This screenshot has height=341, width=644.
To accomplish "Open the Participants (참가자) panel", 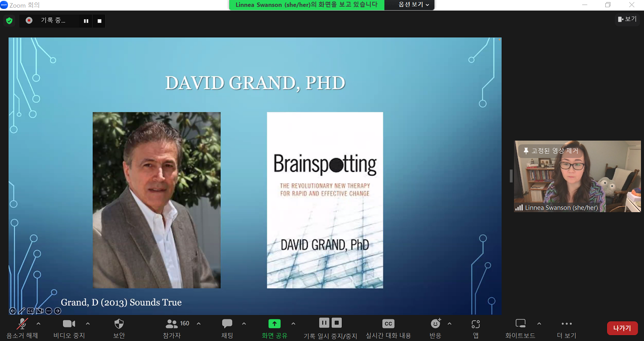I will pos(172,324).
